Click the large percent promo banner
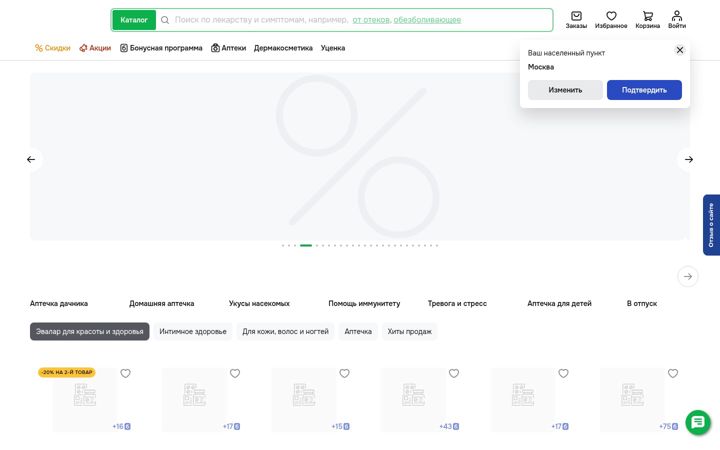720x450 pixels. 360,157
